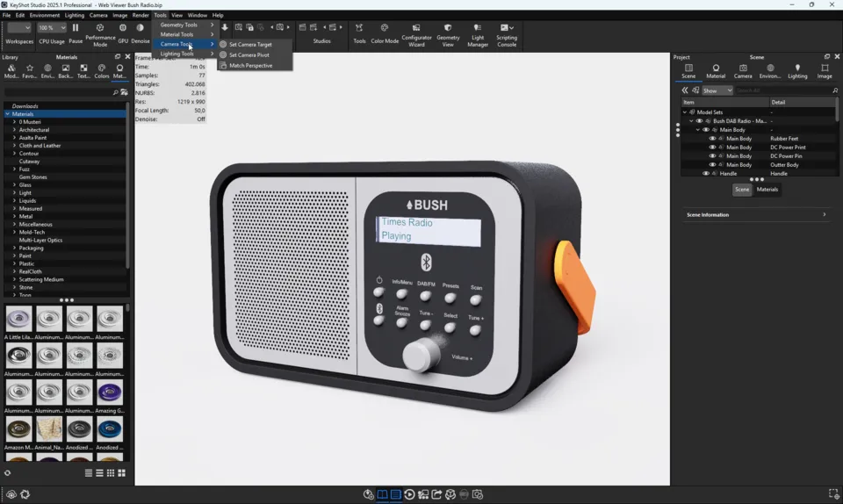The height and width of the screenshot is (504, 843).
Task: Choose Match Perspective
Action: [x=255, y=66]
